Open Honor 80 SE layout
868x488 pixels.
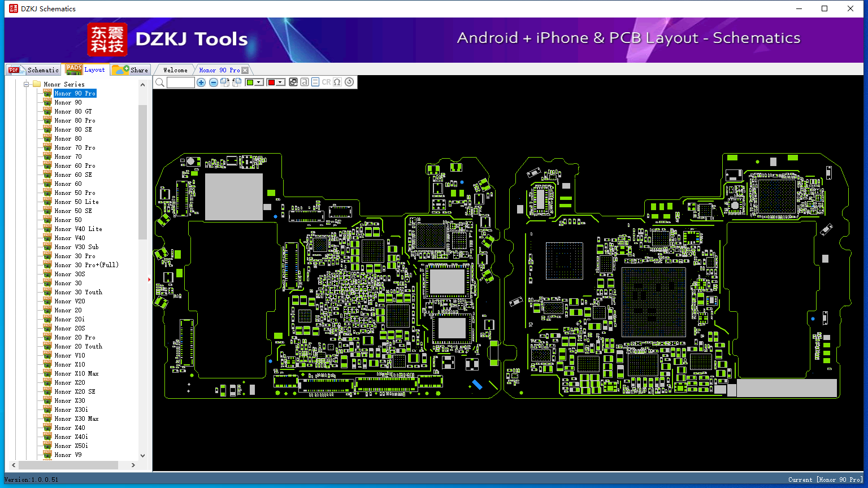[x=73, y=129]
